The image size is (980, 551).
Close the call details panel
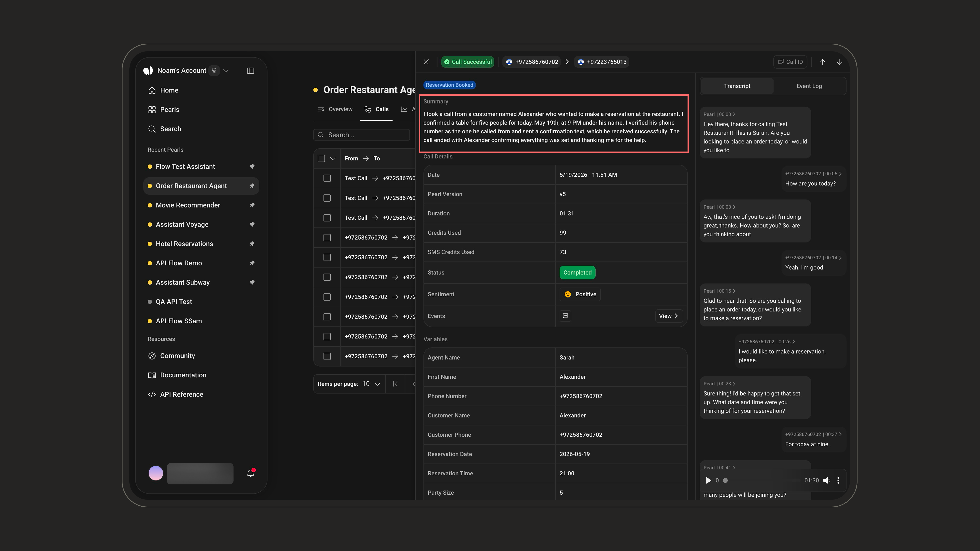(426, 62)
